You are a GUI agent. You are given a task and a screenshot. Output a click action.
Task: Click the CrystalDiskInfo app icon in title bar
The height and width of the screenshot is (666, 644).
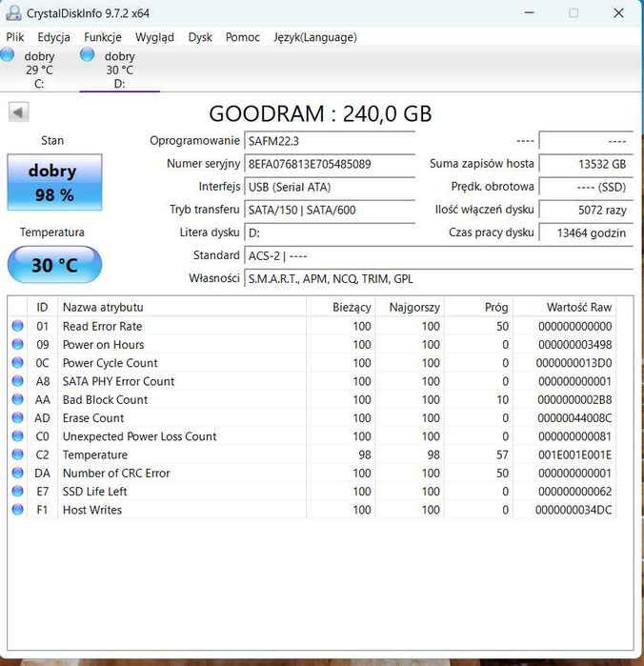click(x=13, y=12)
